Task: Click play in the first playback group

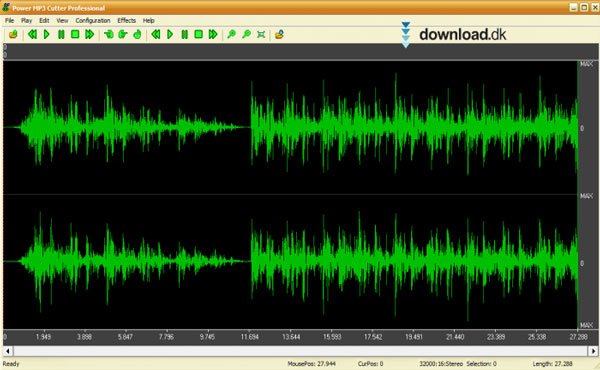Action: click(47, 34)
